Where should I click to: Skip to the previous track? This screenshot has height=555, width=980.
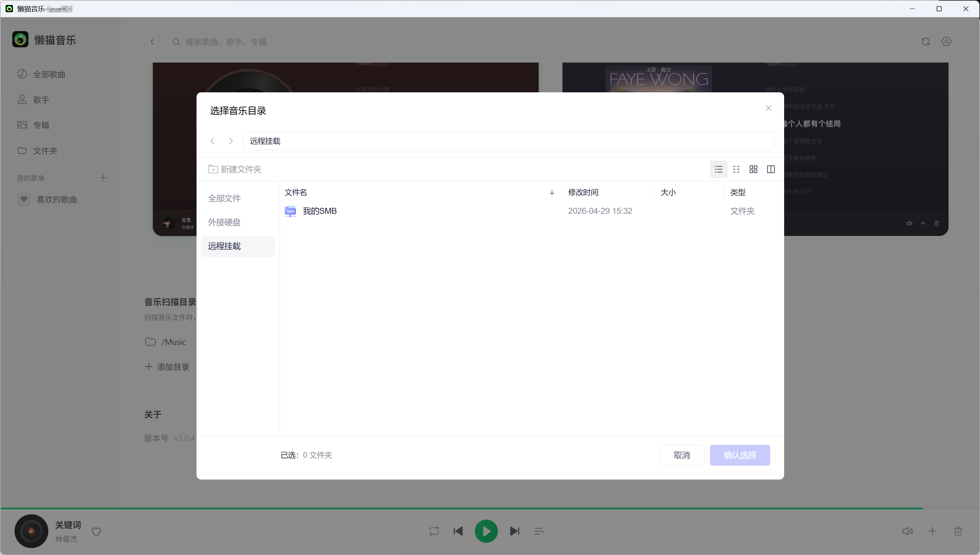(x=458, y=531)
